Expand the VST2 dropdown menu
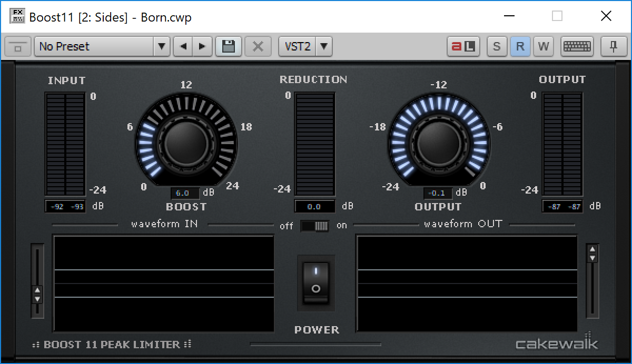 click(324, 46)
